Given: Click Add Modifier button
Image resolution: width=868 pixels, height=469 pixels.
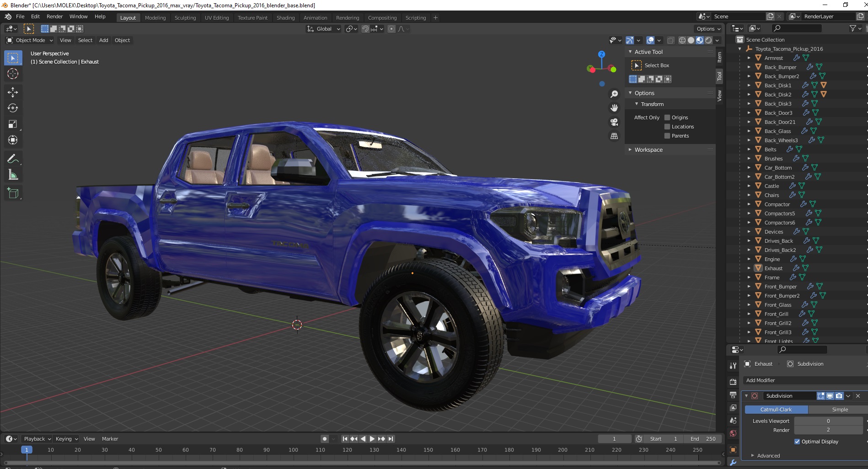Looking at the screenshot, I should [804, 380].
